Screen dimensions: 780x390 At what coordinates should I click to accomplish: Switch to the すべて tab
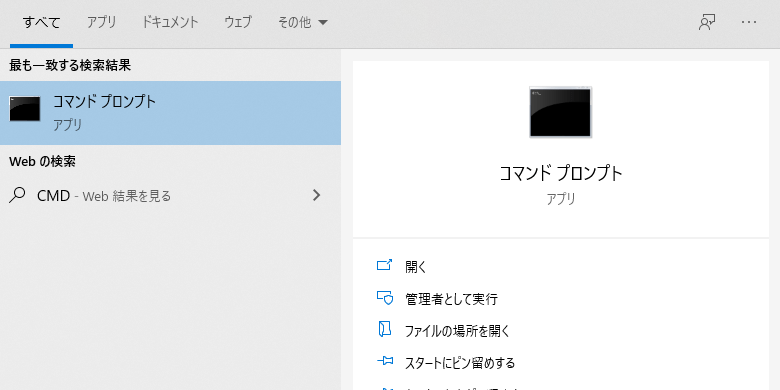[41, 23]
